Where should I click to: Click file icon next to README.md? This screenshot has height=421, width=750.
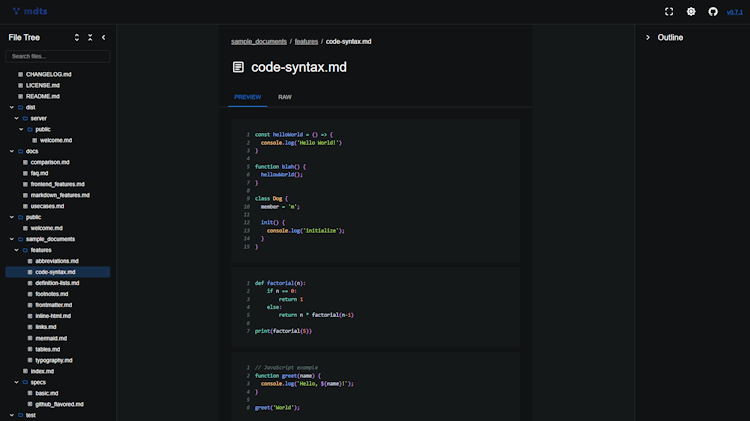coord(21,97)
